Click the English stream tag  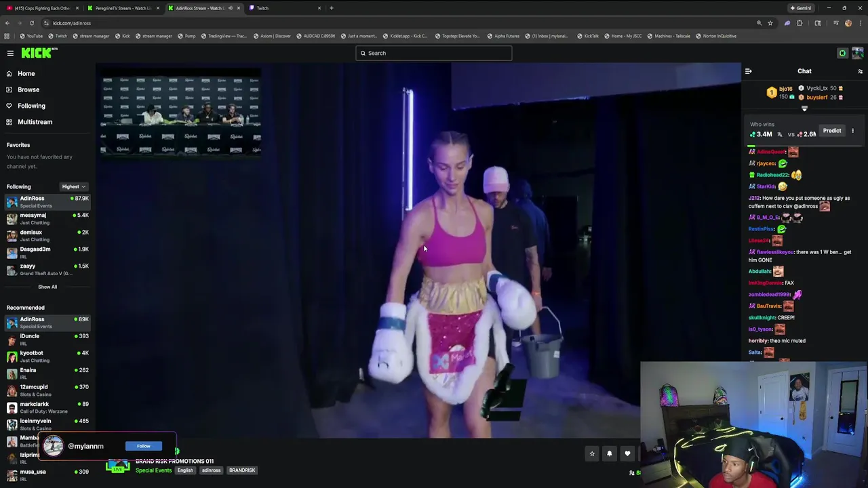(185, 470)
